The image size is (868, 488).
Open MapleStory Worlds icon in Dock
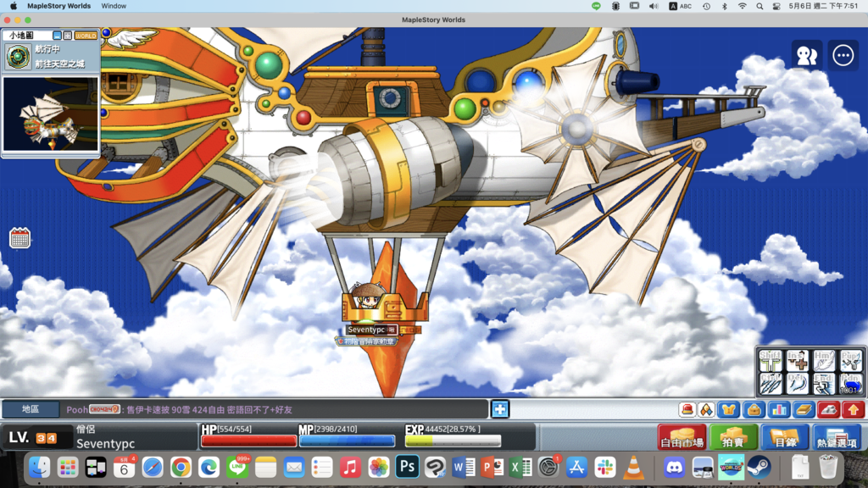pos(731,467)
